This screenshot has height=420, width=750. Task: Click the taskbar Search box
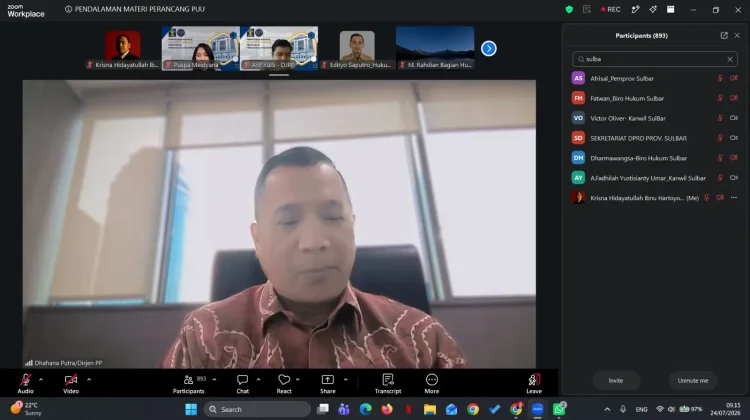tap(257, 409)
